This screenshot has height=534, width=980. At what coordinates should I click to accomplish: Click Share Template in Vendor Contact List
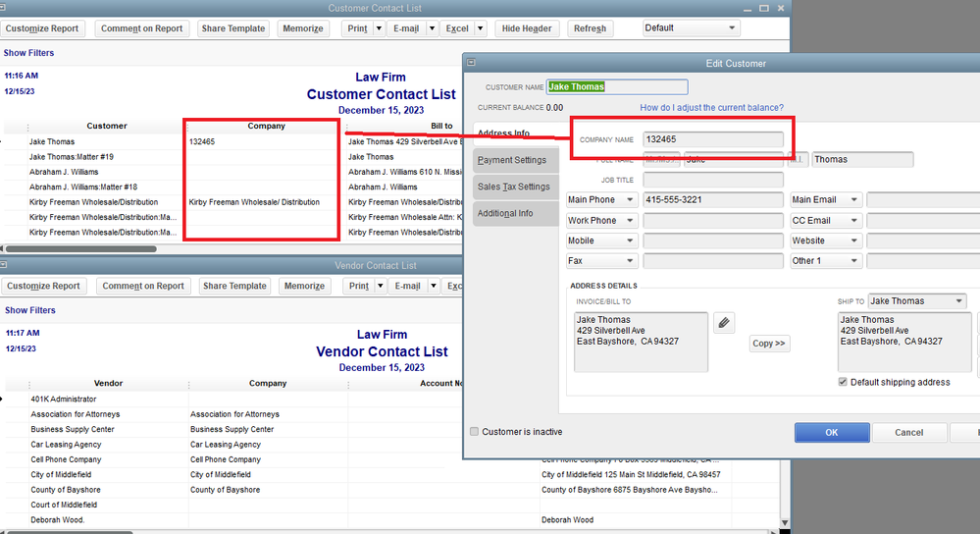(234, 286)
